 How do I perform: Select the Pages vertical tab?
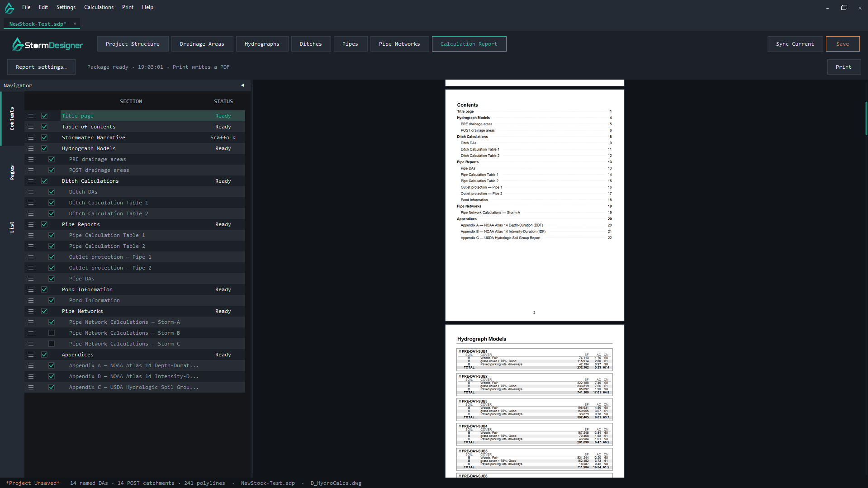tap(12, 173)
